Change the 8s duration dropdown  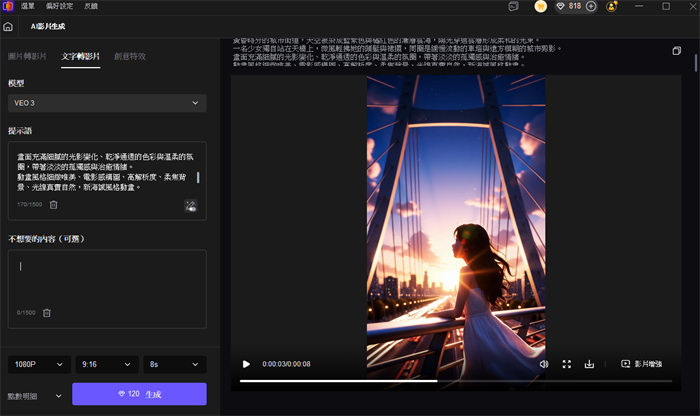pos(174,364)
